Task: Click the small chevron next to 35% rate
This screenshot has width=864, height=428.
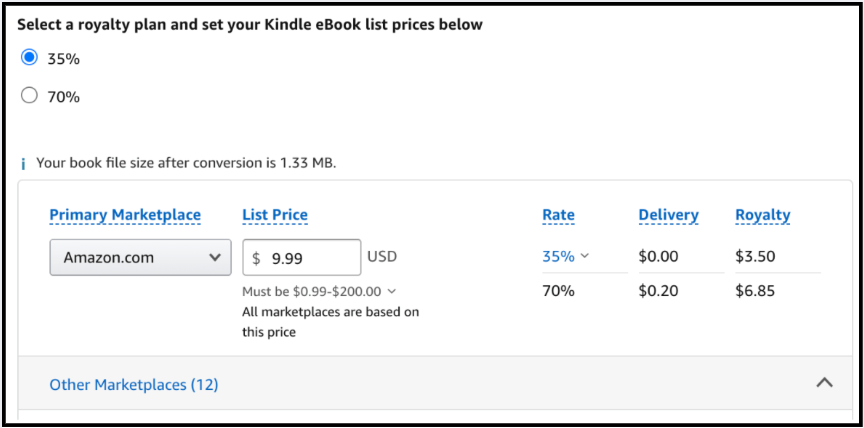Action: click(585, 256)
